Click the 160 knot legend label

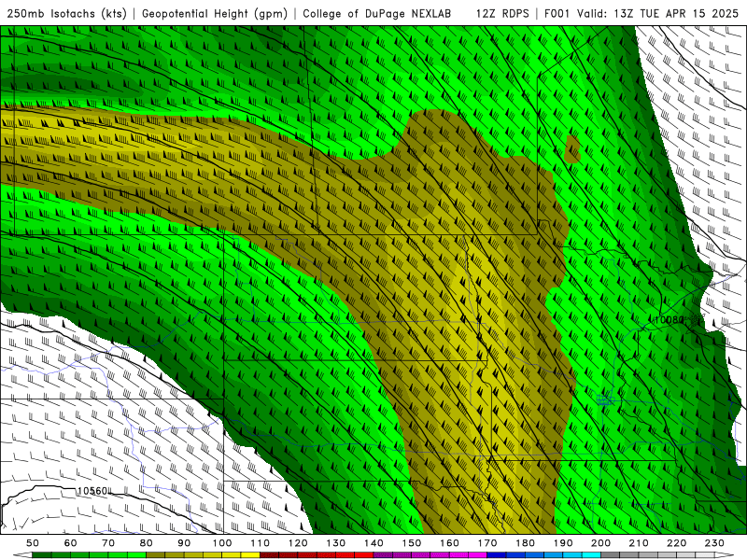449,543
